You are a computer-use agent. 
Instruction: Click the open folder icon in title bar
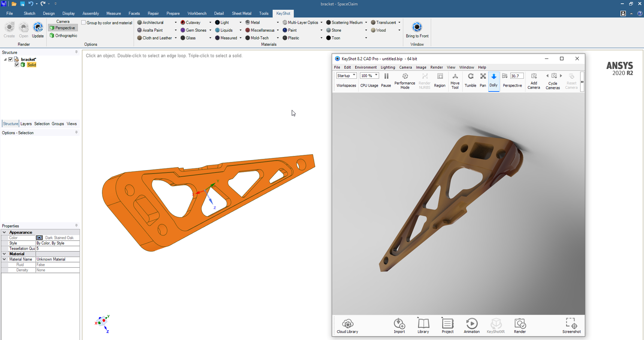(x=14, y=4)
